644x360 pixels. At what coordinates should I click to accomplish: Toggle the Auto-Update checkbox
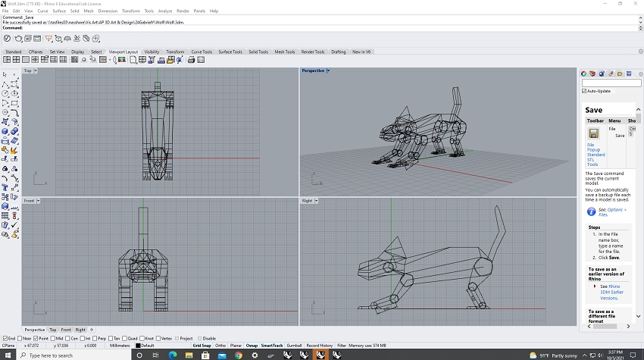tap(583, 91)
